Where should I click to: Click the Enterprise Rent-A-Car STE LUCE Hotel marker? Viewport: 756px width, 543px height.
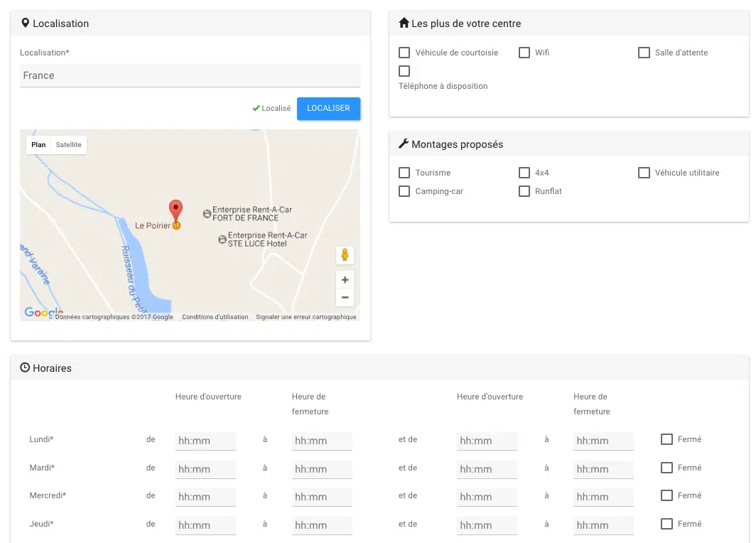click(x=222, y=240)
